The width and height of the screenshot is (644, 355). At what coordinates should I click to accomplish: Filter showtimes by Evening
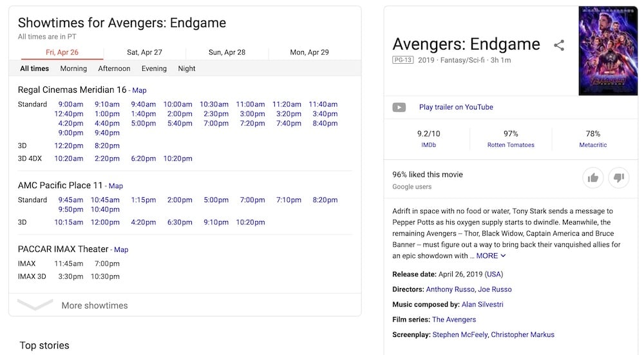154,68
